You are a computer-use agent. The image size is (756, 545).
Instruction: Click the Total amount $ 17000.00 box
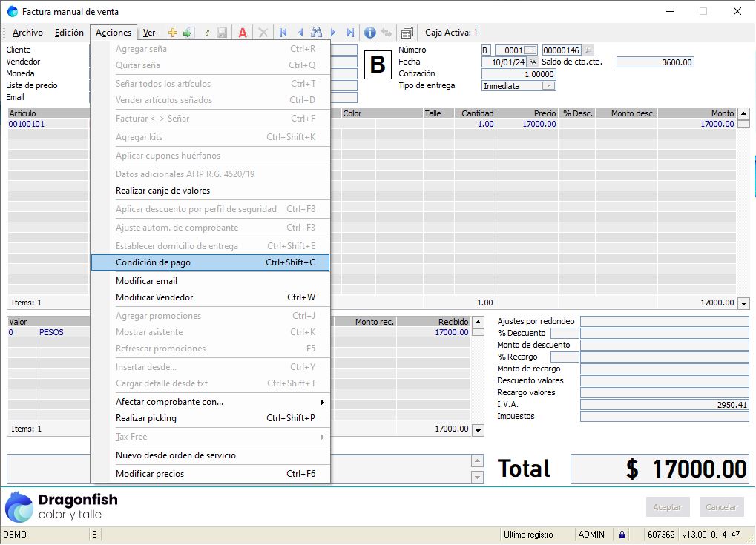click(660, 469)
